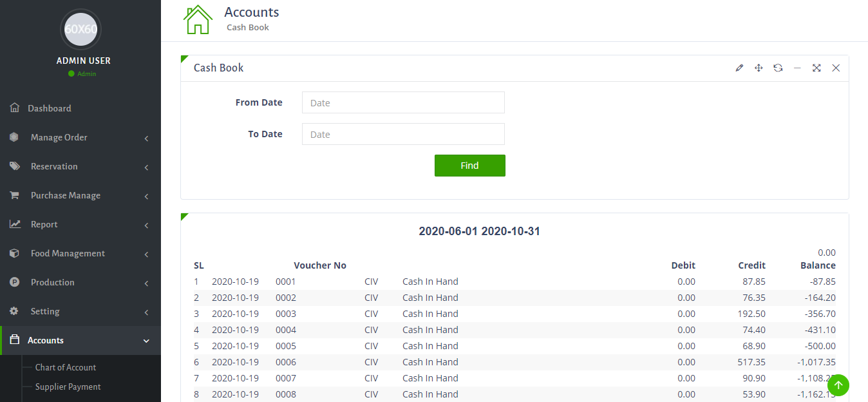This screenshot has width=868, height=402.
Task: Expand the Production sidebar menu
Action: [x=53, y=282]
